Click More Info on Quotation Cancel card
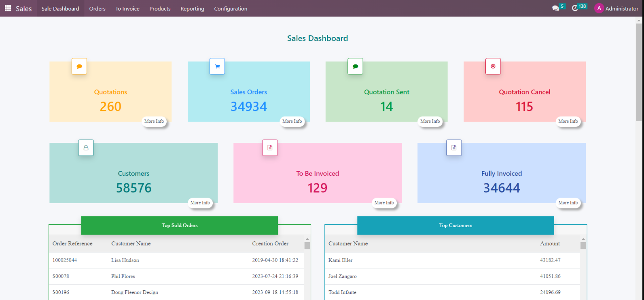The height and width of the screenshot is (300, 644). coord(568,121)
